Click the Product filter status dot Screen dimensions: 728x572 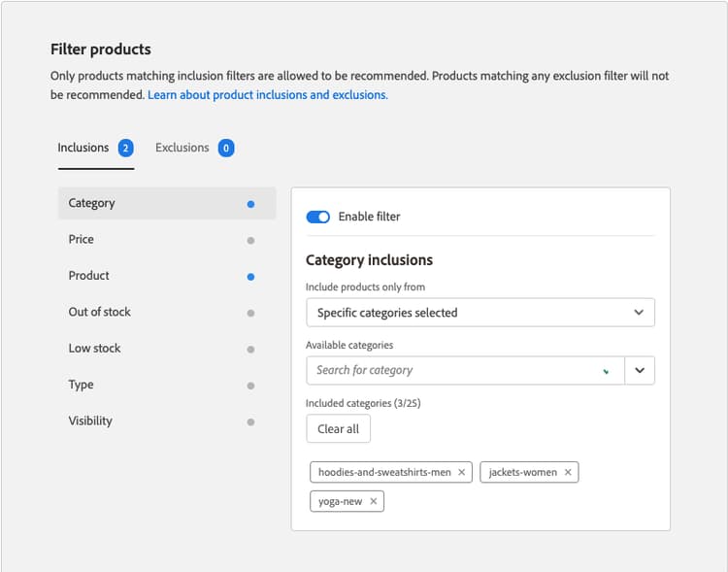coord(250,277)
